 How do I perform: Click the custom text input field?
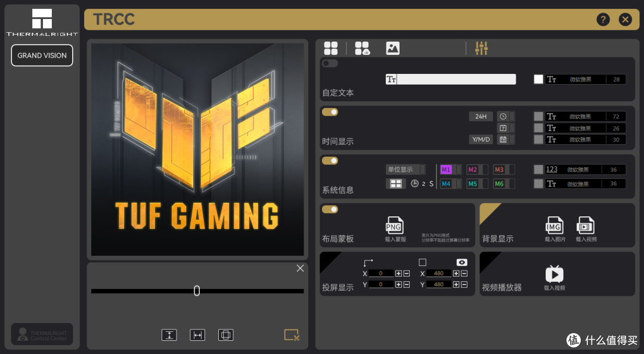click(451, 79)
